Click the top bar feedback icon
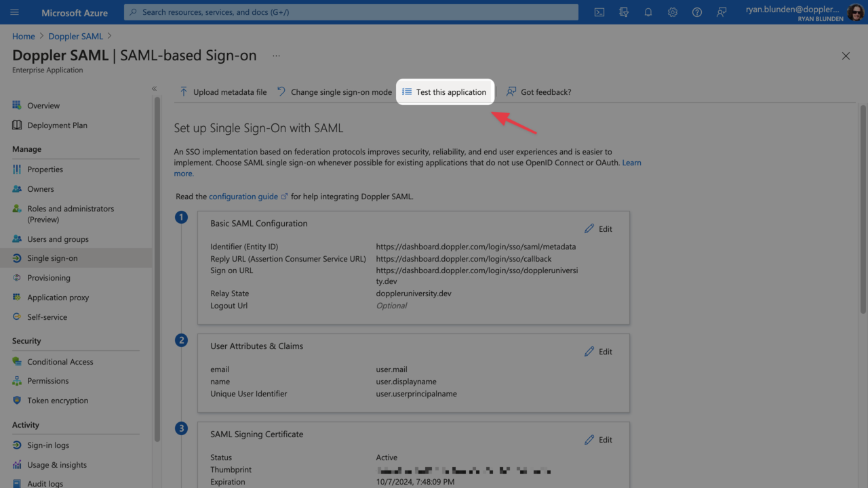The width and height of the screenshot is (868, 488). click(x=722, y=12)
